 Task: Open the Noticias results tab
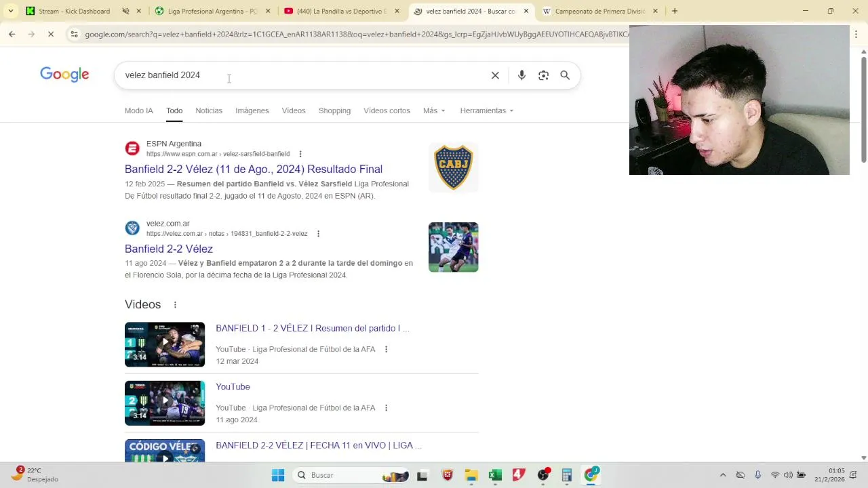[x=209, y=110]
